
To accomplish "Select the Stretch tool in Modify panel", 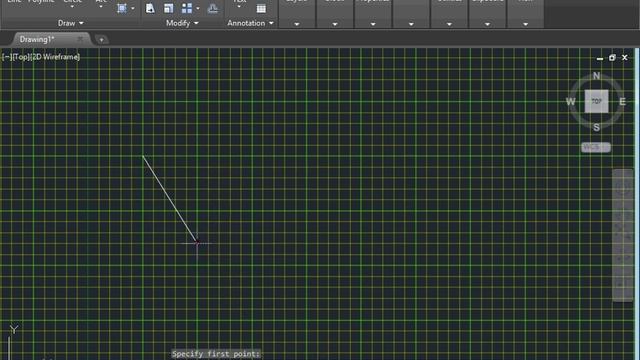I will pos(150,8).
